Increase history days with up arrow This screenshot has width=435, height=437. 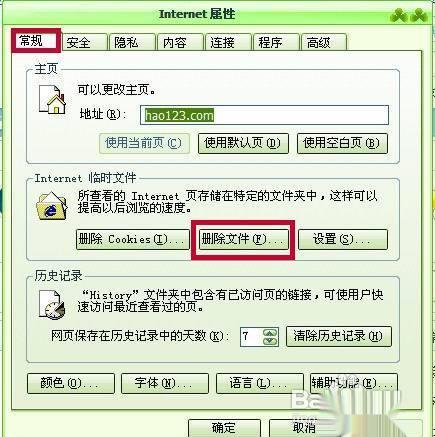(270, 333)
